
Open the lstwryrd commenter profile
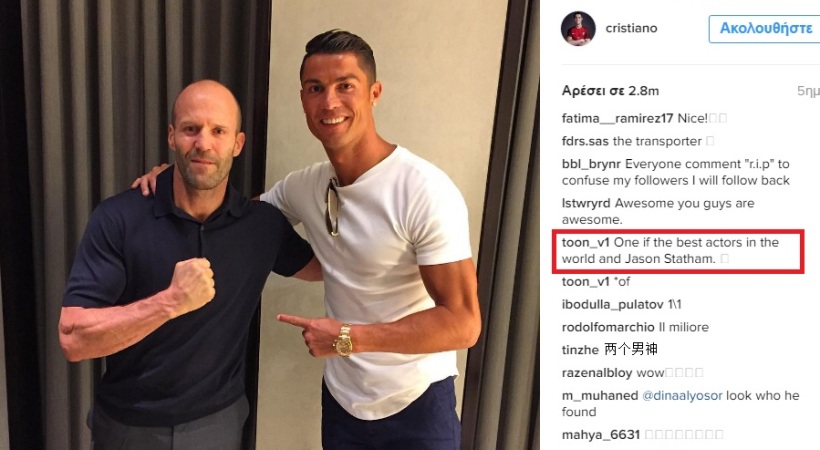[586, 203]
